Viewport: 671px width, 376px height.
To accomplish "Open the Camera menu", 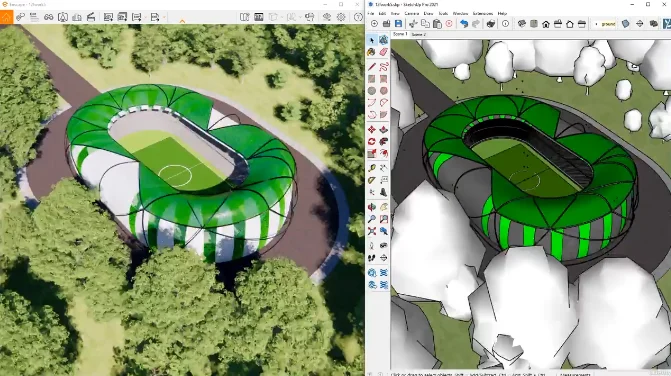I will [x=412, y=14].
